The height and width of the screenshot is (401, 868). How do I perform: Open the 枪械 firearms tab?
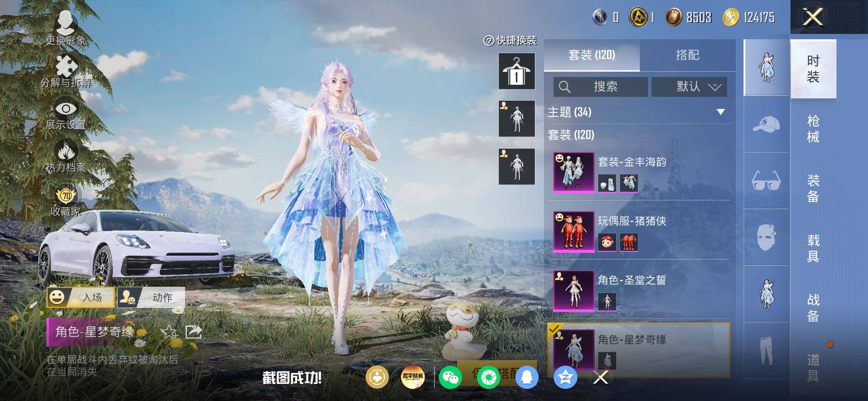[x=813, y=129]
